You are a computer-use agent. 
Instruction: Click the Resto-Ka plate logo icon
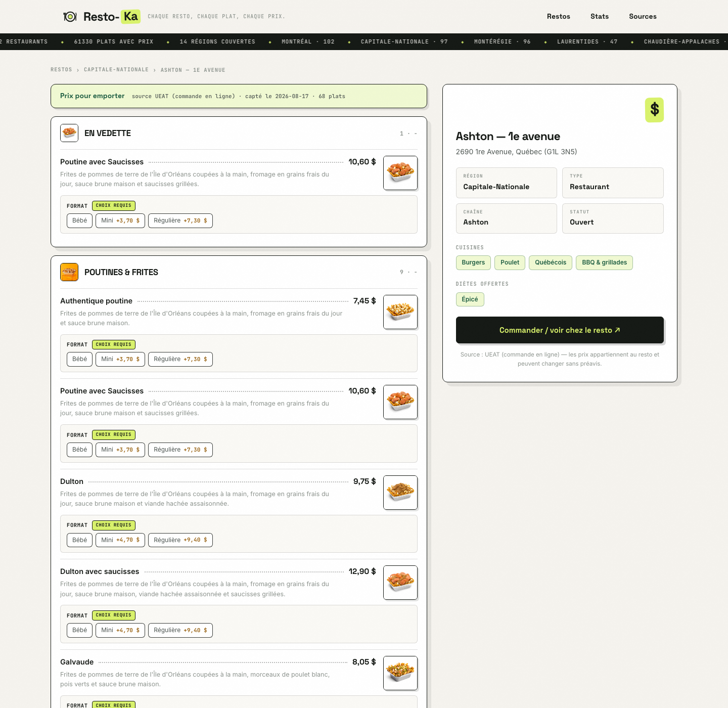click(x=70, y=17)
